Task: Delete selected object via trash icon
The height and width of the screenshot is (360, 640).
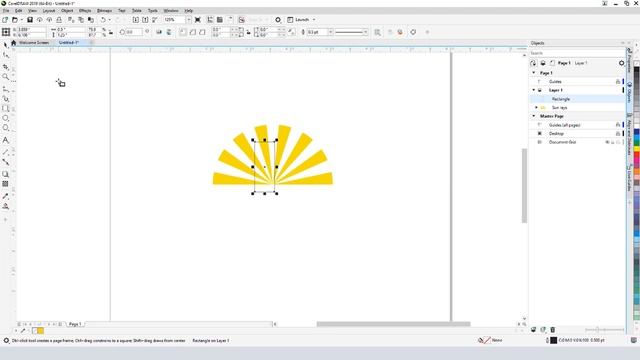Action: click(x=553, y=329)
